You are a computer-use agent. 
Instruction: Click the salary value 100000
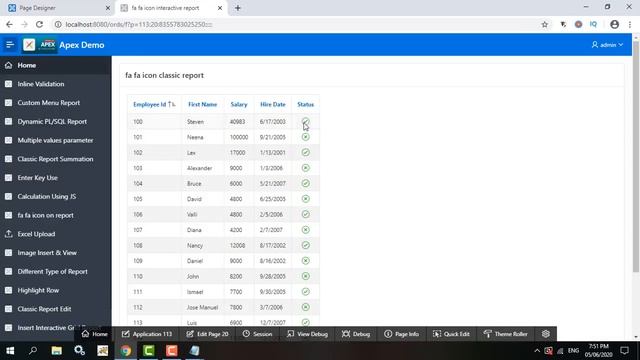239,137
